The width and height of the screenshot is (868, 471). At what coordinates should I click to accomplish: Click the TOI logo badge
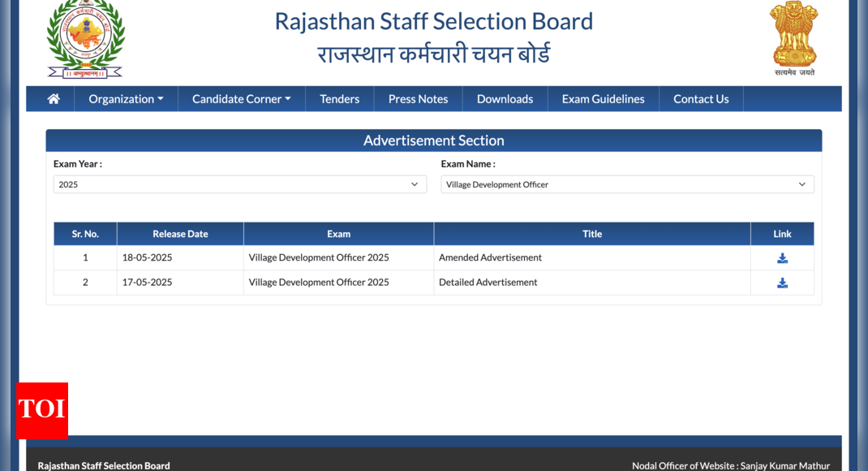[x=42, y=410]
